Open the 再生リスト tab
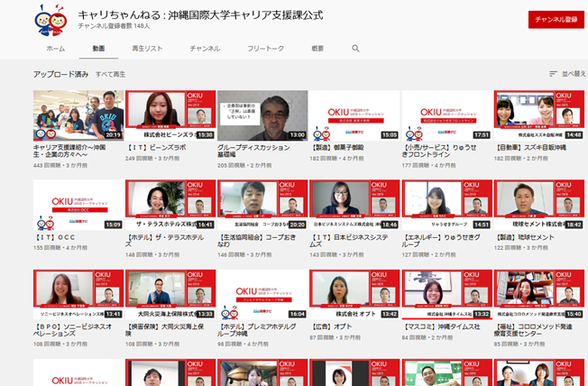 (147, 48)
